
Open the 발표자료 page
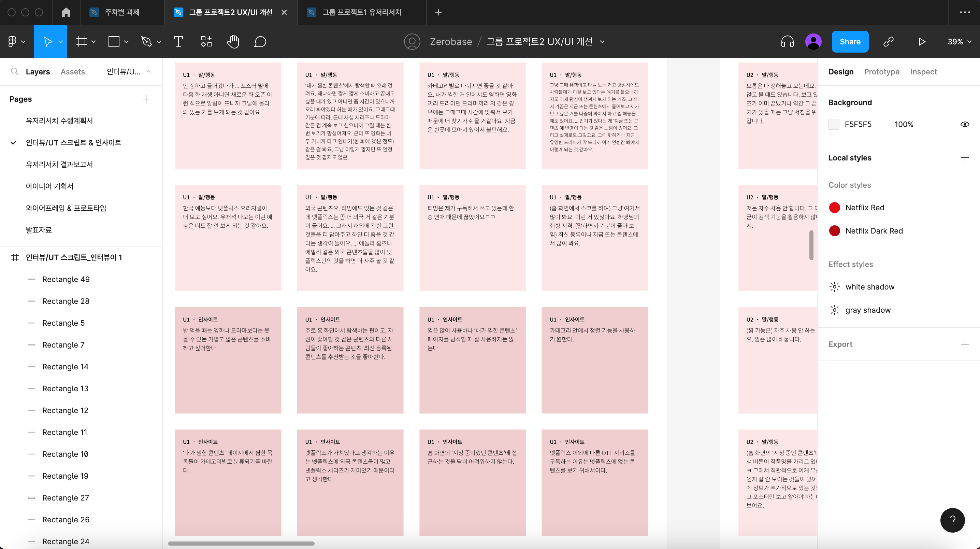[39, 229]
